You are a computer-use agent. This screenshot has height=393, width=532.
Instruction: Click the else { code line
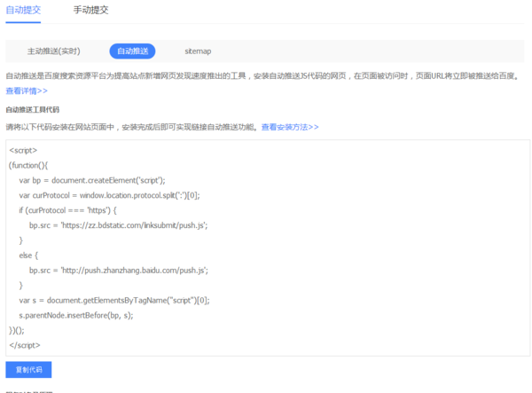tap(28, 255)
